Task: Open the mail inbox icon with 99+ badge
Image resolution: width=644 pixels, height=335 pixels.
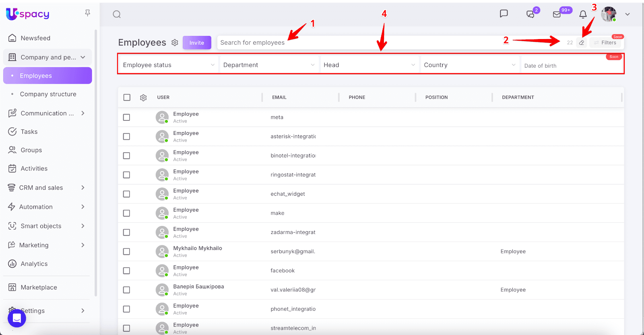Action: pyautogui.click(x=557, y=14)
